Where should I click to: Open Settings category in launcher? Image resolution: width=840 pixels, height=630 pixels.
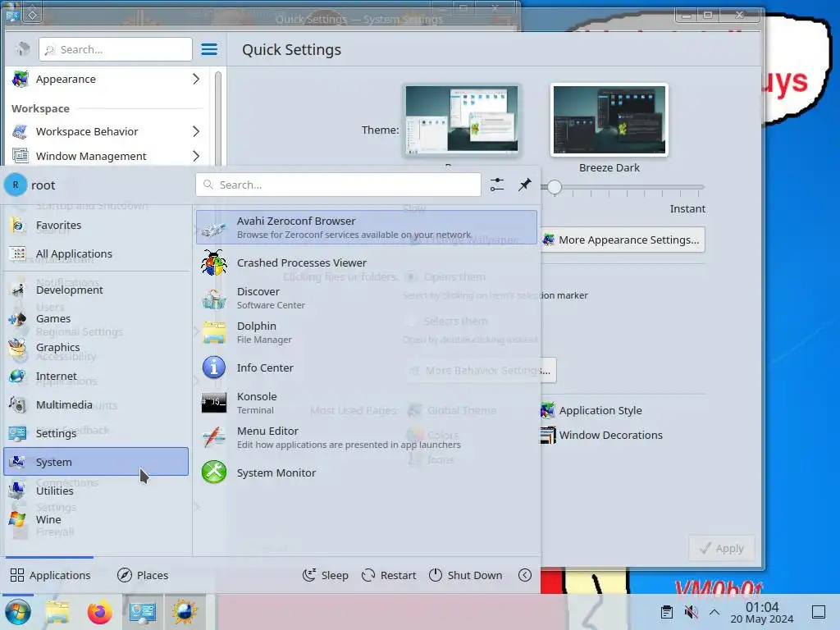coord(97,433)
